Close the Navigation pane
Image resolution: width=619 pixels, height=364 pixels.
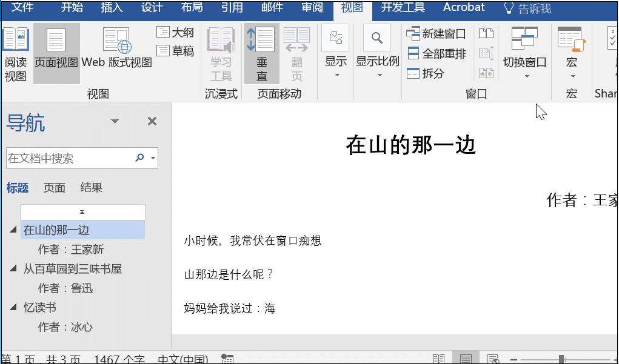pyautogui.click(x=152, y=121)
